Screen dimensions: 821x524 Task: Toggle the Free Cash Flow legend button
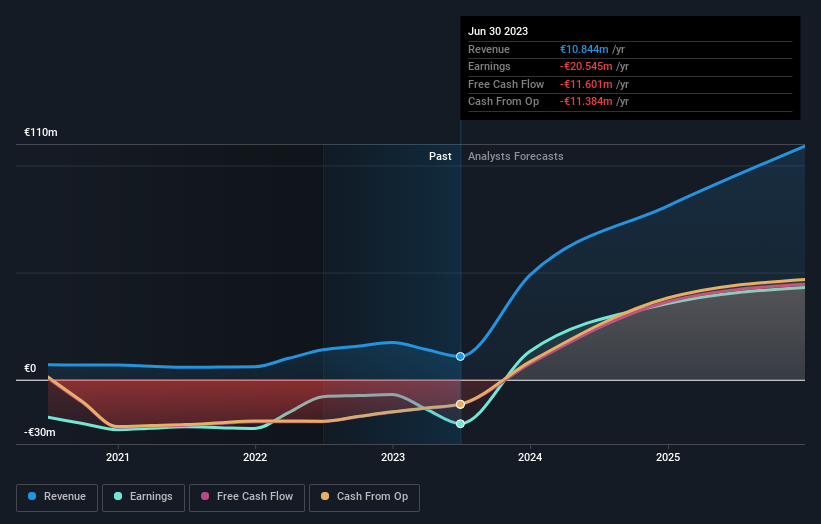tap(247, 497)
